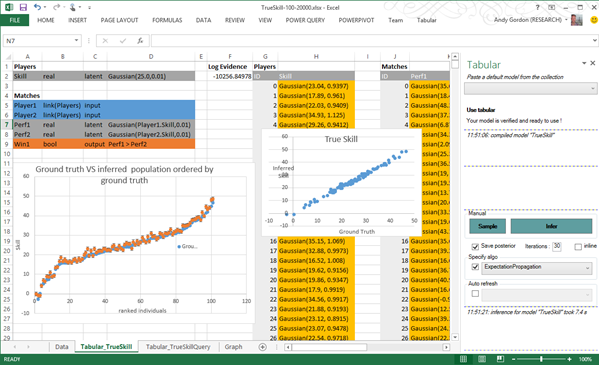Click the Insert Function fx icon

click(140, 41)
